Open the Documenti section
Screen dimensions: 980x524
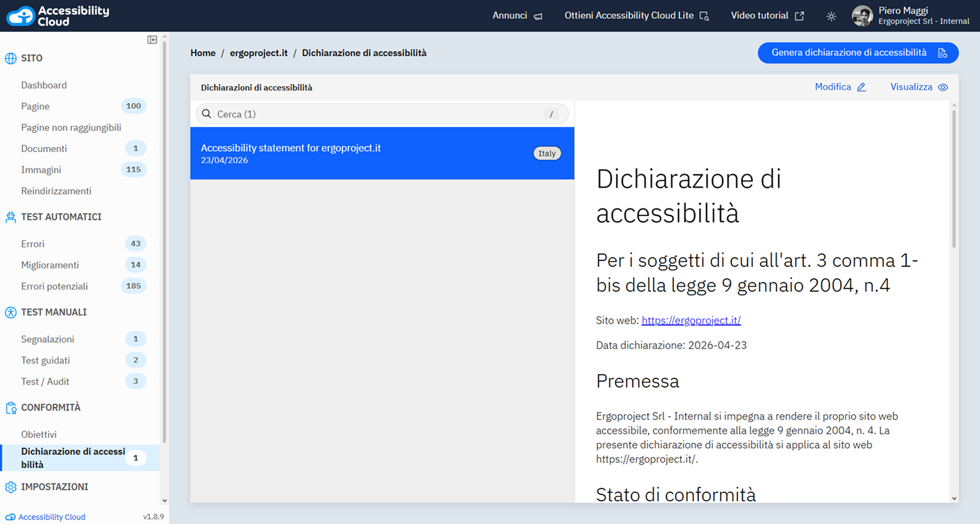click(44, 148)
